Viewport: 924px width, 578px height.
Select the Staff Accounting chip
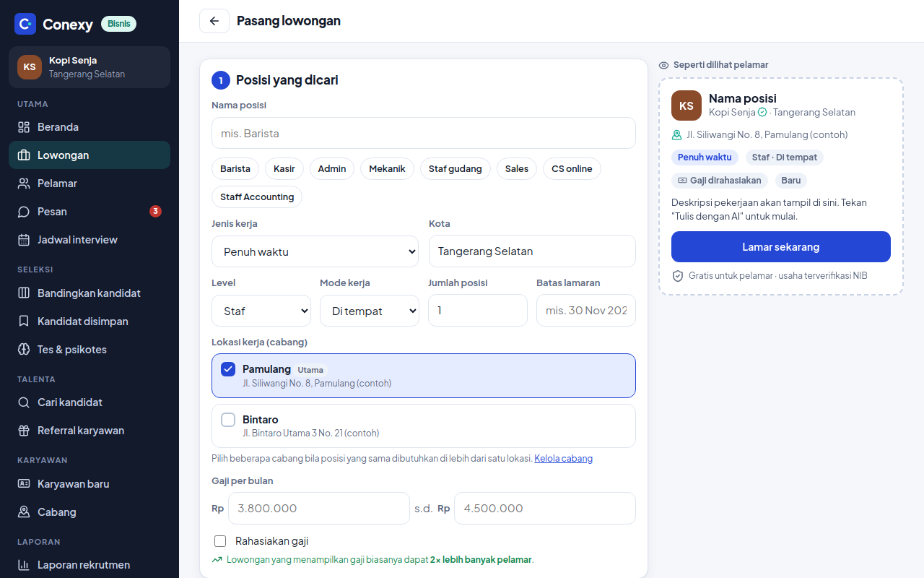(257, 197)
